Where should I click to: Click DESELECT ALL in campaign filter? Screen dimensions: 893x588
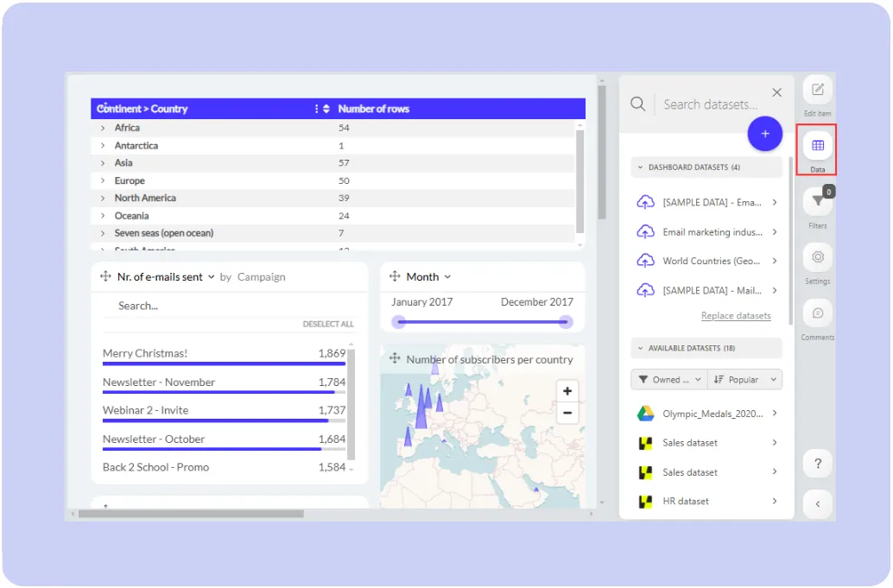pyautogui.click(x=328, y=324)
